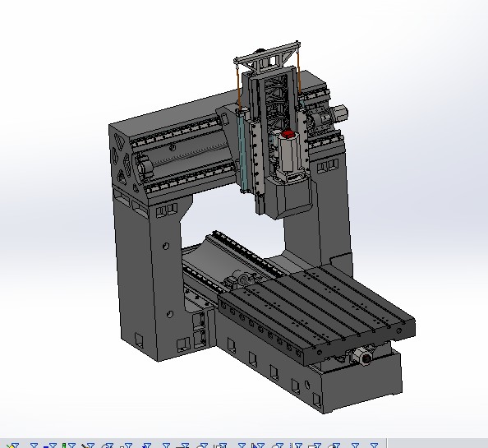Screen dimensions: 488x448
Task: Select the ballscrew coupling under the worktable front
Action: 363,357
